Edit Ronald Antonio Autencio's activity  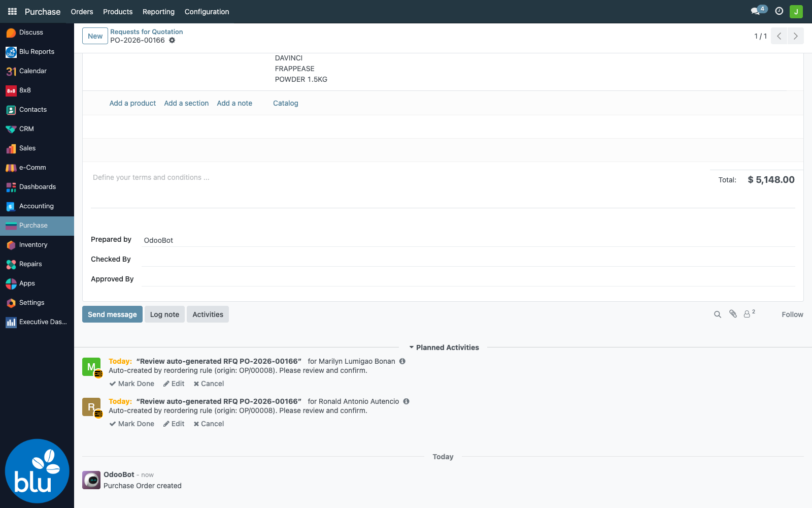tap(174, 424)
